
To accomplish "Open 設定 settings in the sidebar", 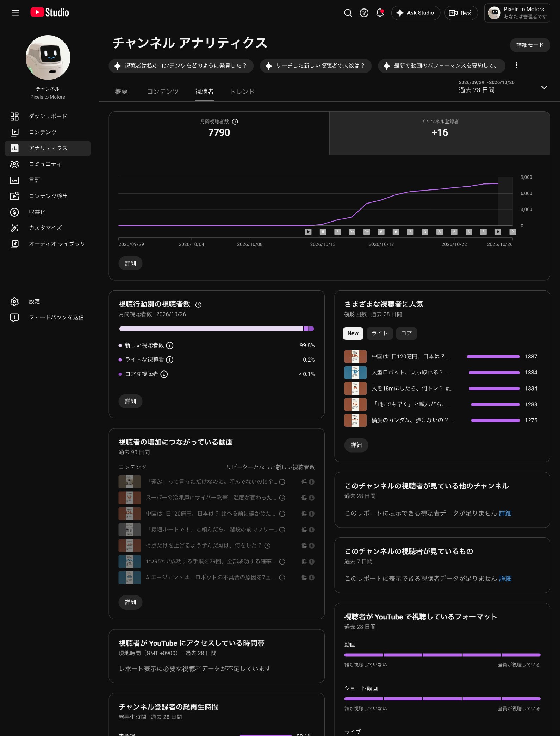I will pos(48,301).
